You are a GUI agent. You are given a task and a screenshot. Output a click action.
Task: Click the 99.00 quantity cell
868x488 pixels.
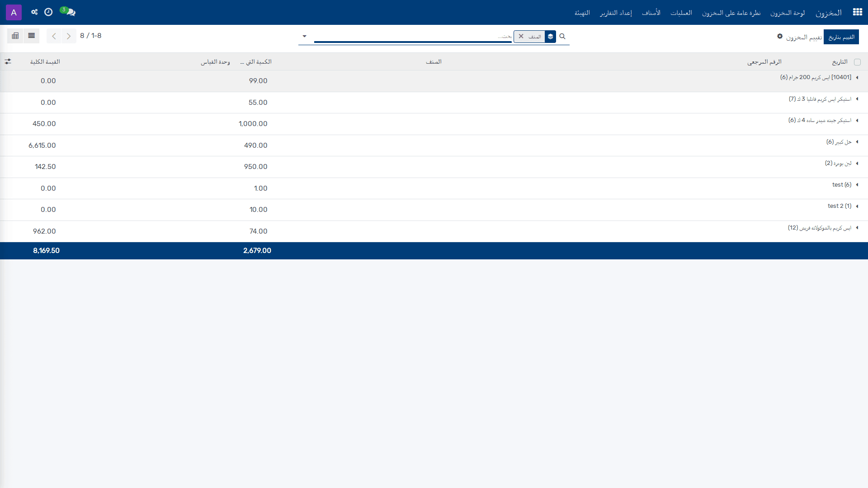pos(258,81)
